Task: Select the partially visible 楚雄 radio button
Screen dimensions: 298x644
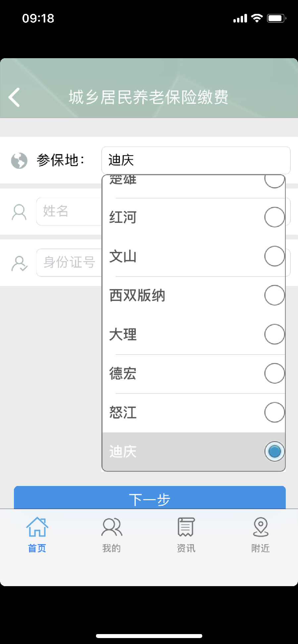Action: (274, 180)
